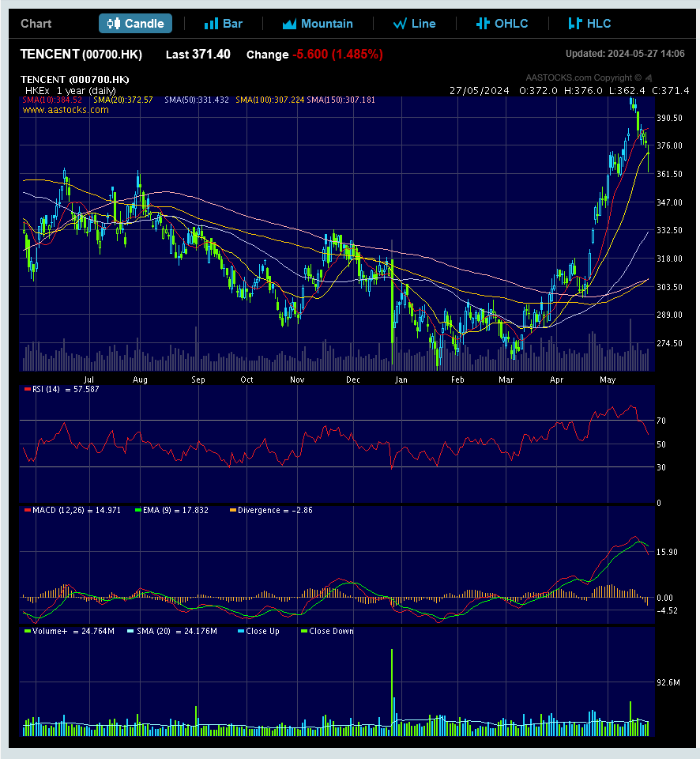Image resolution: width=700 pixels, height=759 pixels.
Task: Click the red RSI legend color marker
Action: 28,389
